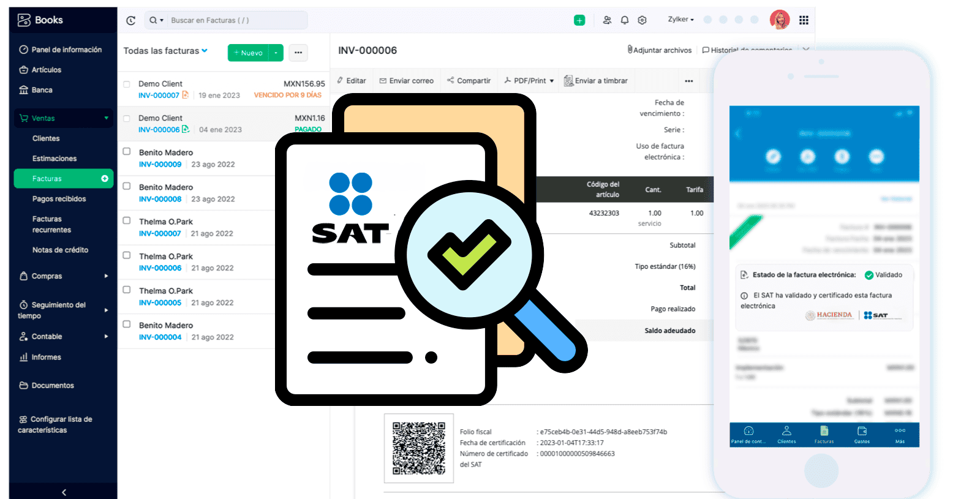The width and height of the screenshot is (980, 499).
Task: Open Informes in sidebar
Action: tap(40, 357)
